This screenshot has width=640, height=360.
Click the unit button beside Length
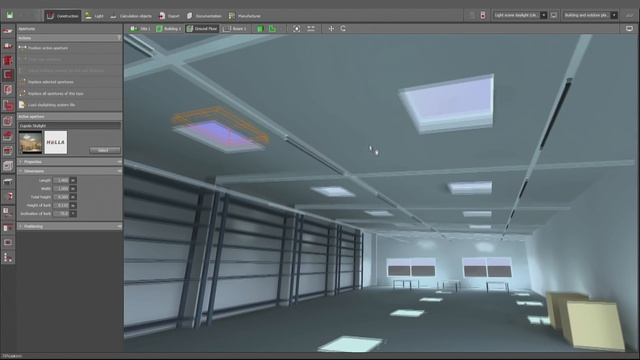(73, 180)
